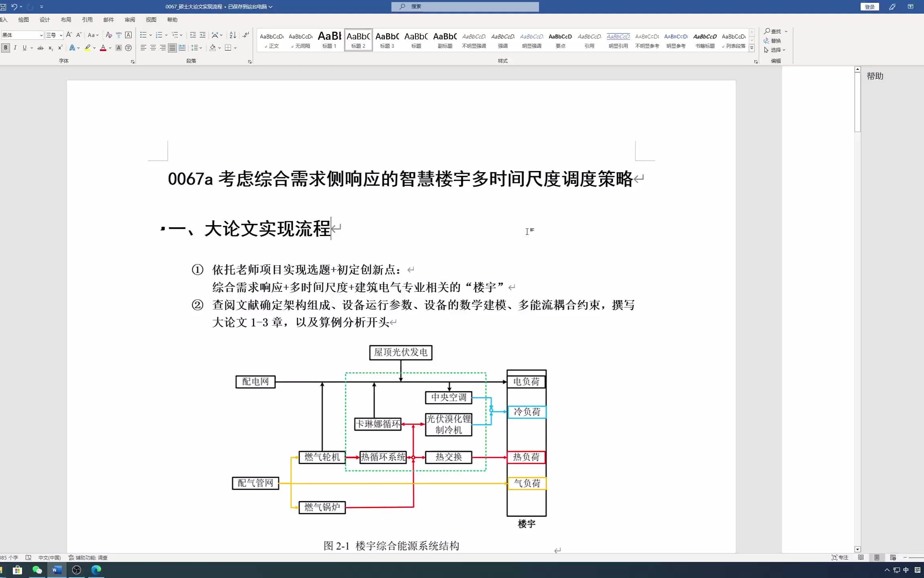Apply character border icon
Image resolution: width=924 pixels, height=578 pixels.
click(128, 35)
